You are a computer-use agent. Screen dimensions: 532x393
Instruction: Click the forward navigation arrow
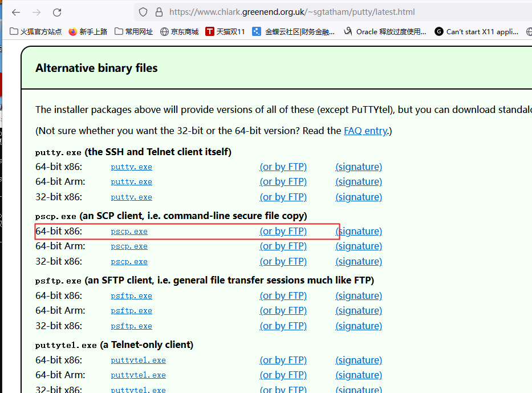[36, 12]
